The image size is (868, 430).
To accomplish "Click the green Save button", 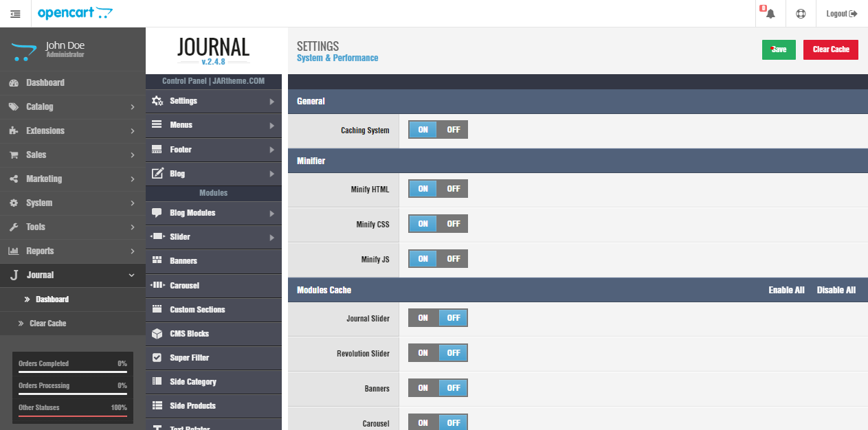I will pyautogui.click(x=779, y=49).
